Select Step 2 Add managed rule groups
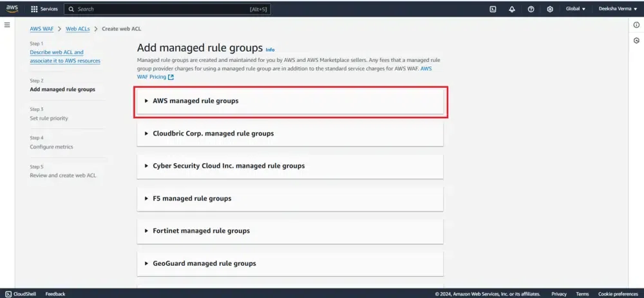This screenshot has width=644, height=298. pyautogui.click(x=62, y=89)
